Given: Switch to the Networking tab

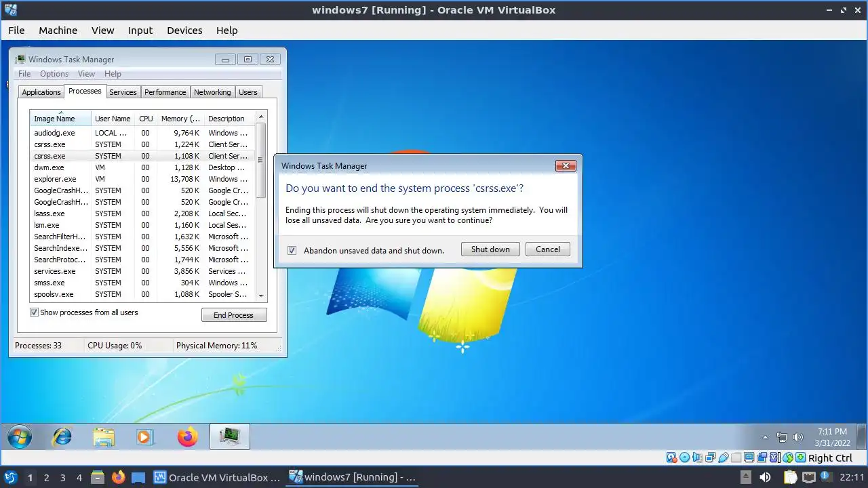Looking at the screenshot, I should pos(212,92).
